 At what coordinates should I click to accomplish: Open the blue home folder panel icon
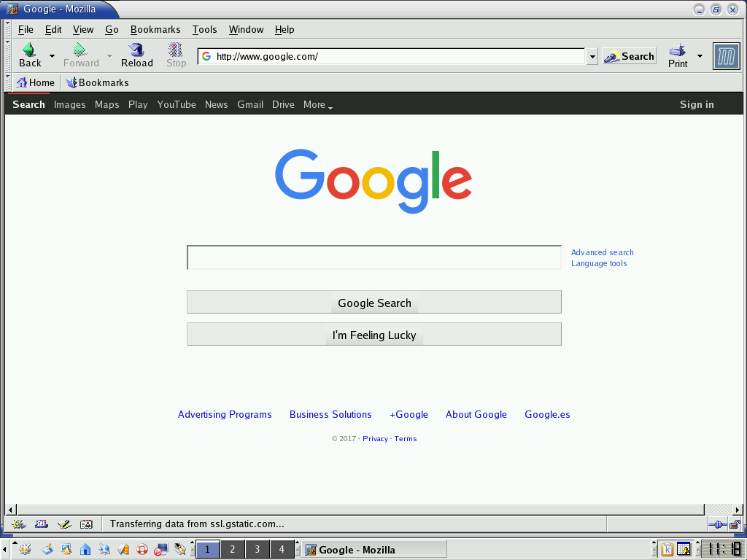point(85,550)
